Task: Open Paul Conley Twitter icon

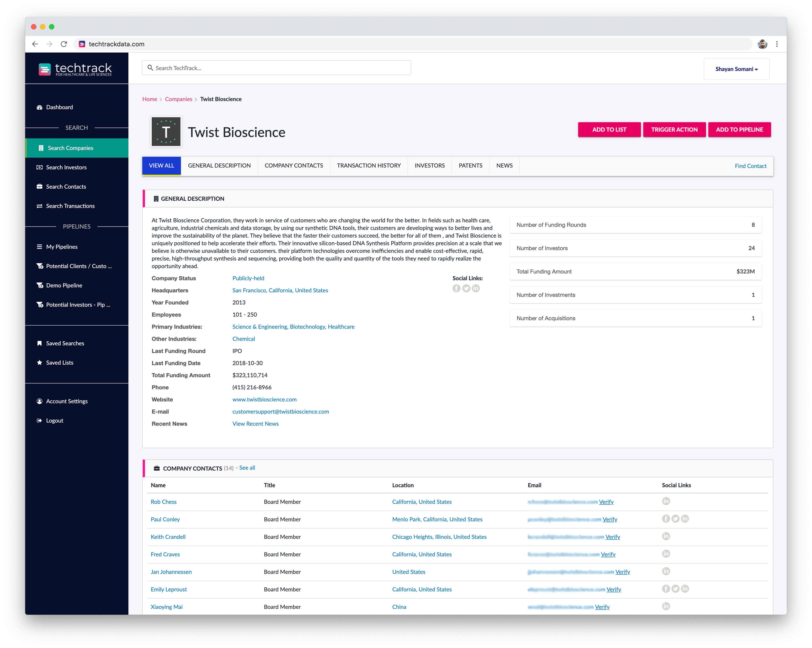Action: [x=675, y=519]
